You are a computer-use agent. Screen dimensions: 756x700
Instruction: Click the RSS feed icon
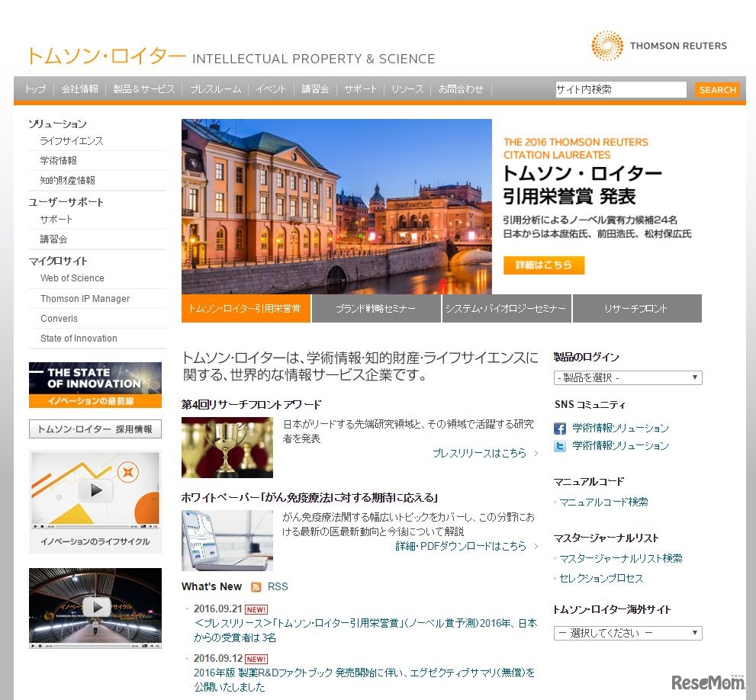click(x=256, y=586)
